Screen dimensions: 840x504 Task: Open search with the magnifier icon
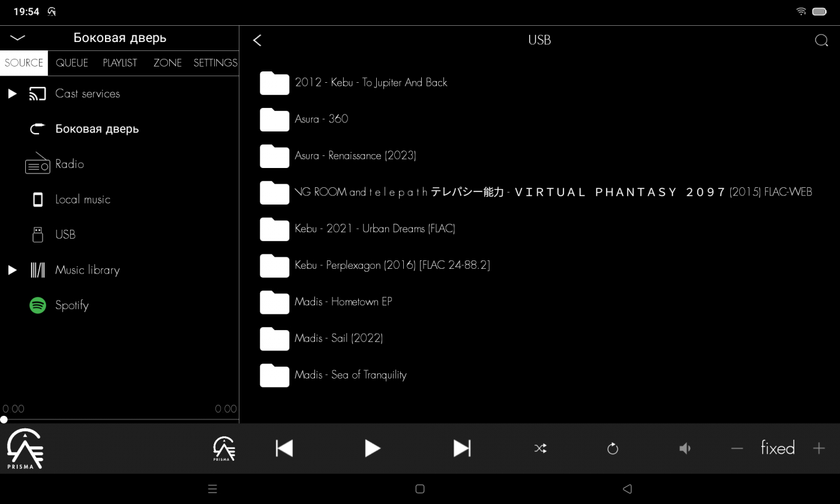(821, 40)
